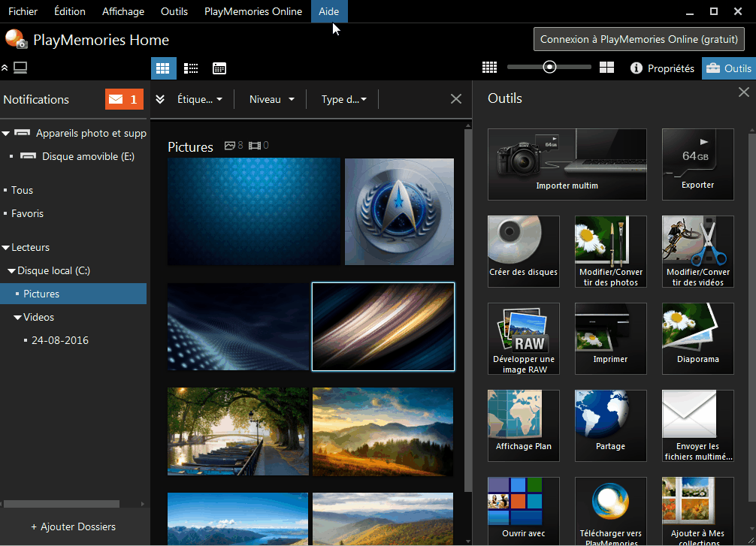Switch to detailed list view
Viewport: 756px width, 546px height.
pos(191,68)
